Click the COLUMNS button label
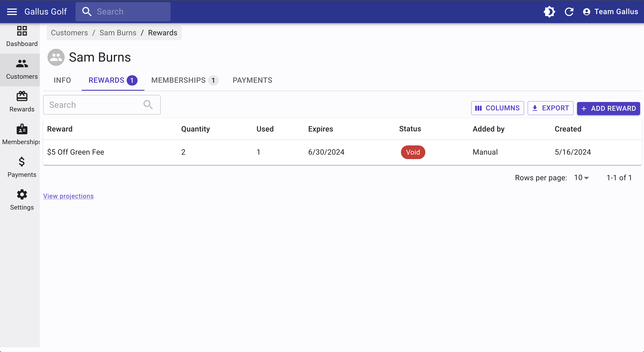This screenshot has width=644, height=352. click(x=503, y=108)
